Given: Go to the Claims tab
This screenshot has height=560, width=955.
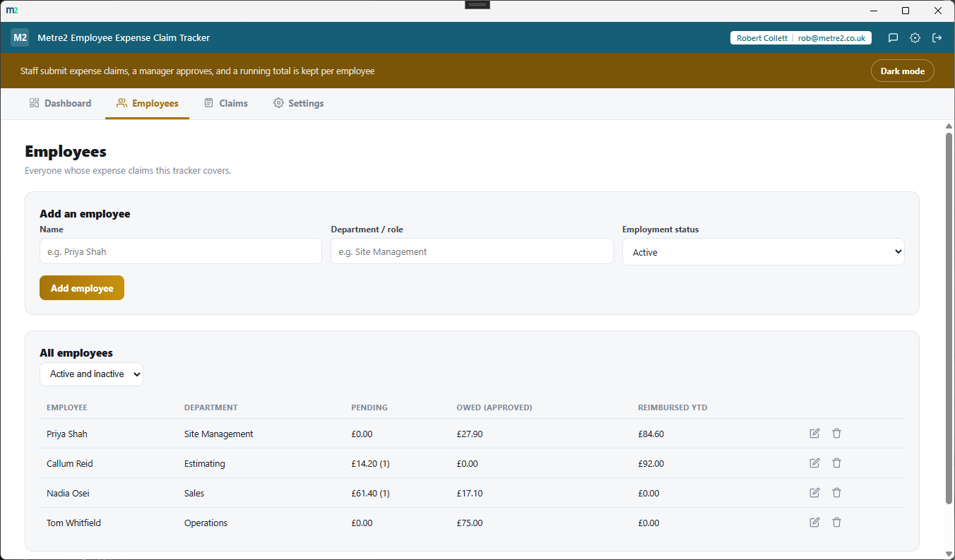Looking at the screenshot, I should tap(226, 103).
